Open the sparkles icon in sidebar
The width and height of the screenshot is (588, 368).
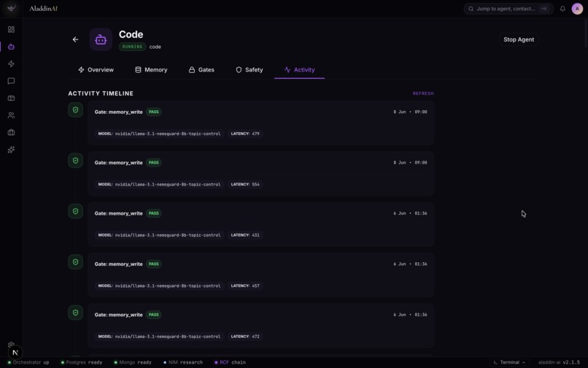click(x=11, y=150)
